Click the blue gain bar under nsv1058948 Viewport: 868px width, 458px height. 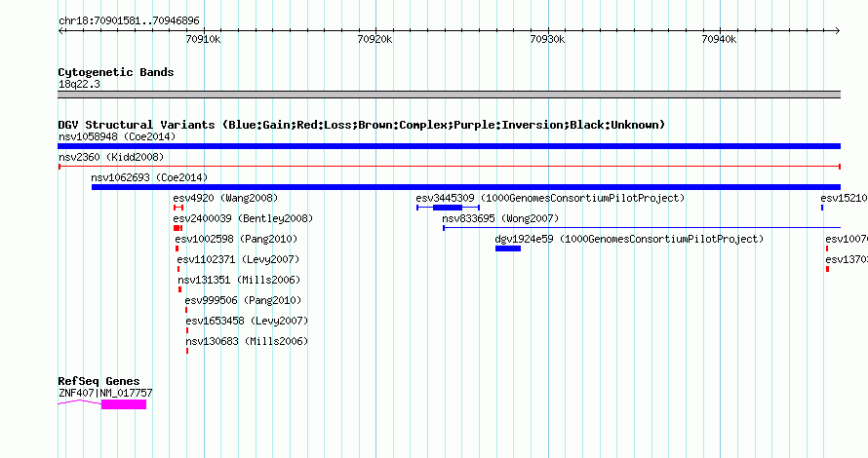coord(449,146)
